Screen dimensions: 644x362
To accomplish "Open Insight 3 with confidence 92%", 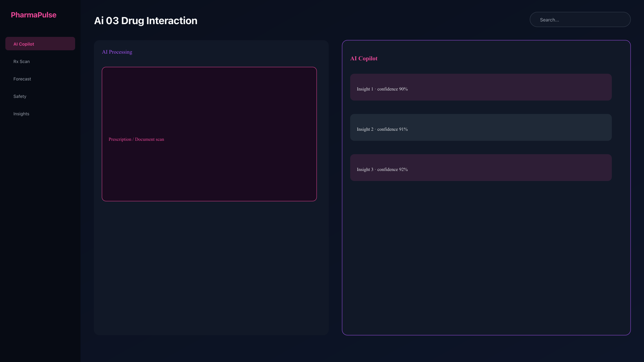I will [481, 168].
